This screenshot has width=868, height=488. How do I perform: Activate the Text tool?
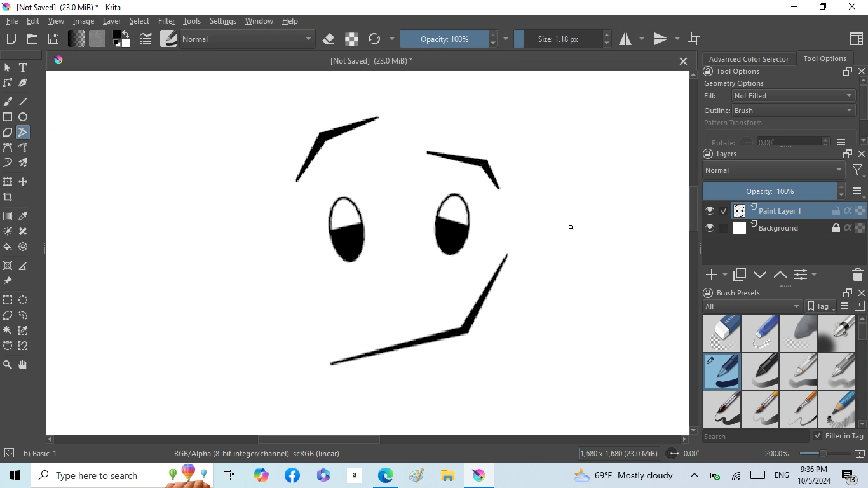tap(23, 67)
